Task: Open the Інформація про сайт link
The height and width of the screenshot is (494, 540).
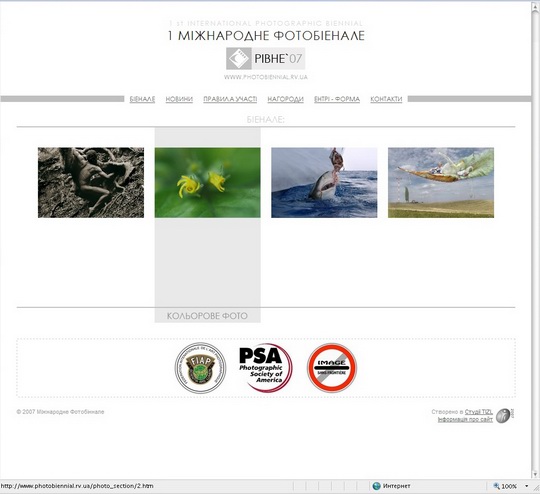Action: point(465,420)
